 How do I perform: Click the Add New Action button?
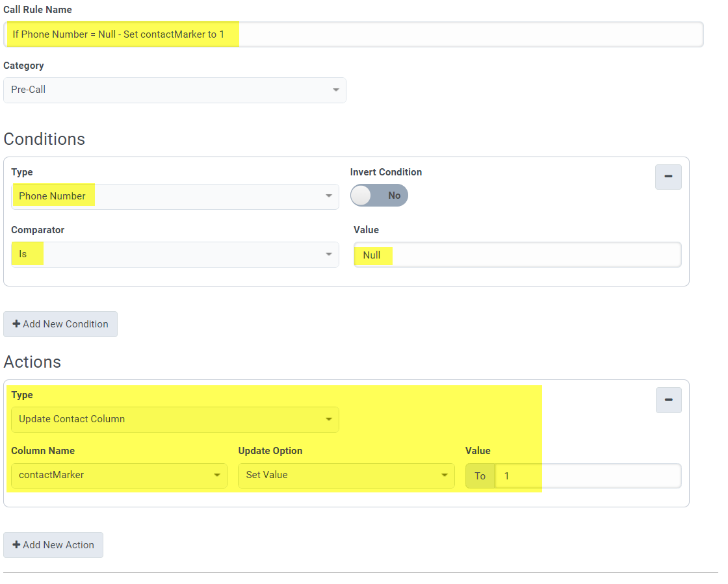[53, 545]
